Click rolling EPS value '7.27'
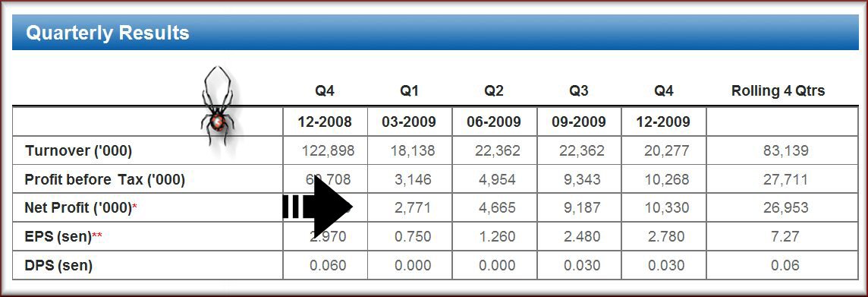Screen dimensions: 868x297 click(x=785, y=237)
